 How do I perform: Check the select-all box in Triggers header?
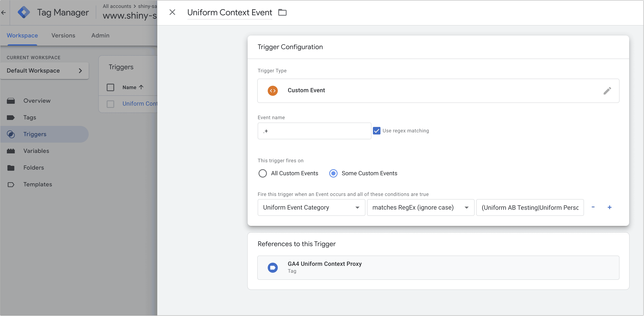click(x=110, y=87)
